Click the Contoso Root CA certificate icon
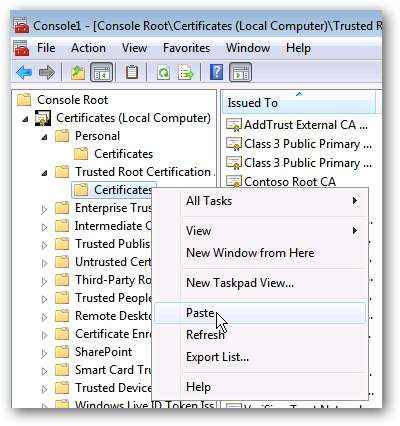The width and height of the screenshot is (400, 426). point(233,182)
